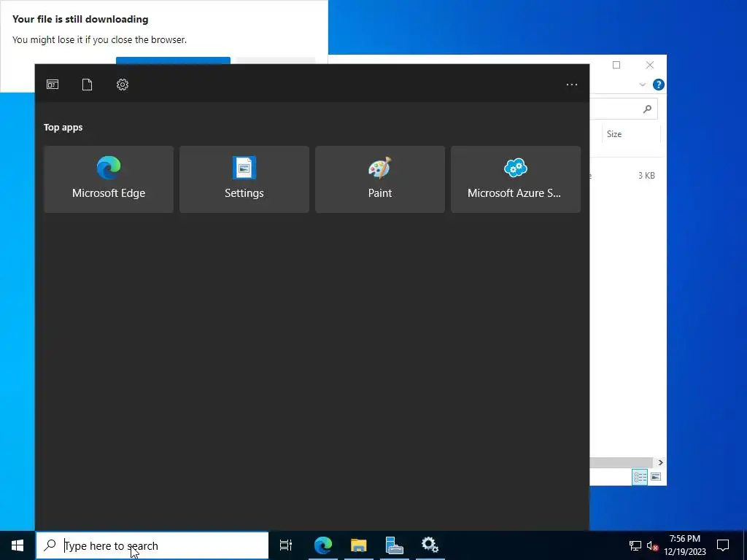
Task: Open search panel more options menu
Action: [x=572, y=85]
